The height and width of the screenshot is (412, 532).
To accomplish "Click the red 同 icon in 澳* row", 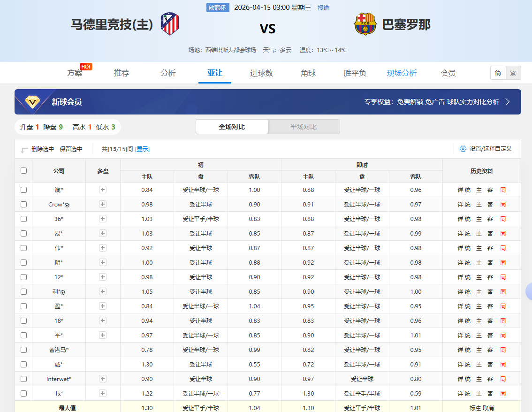I will (503, 190).
